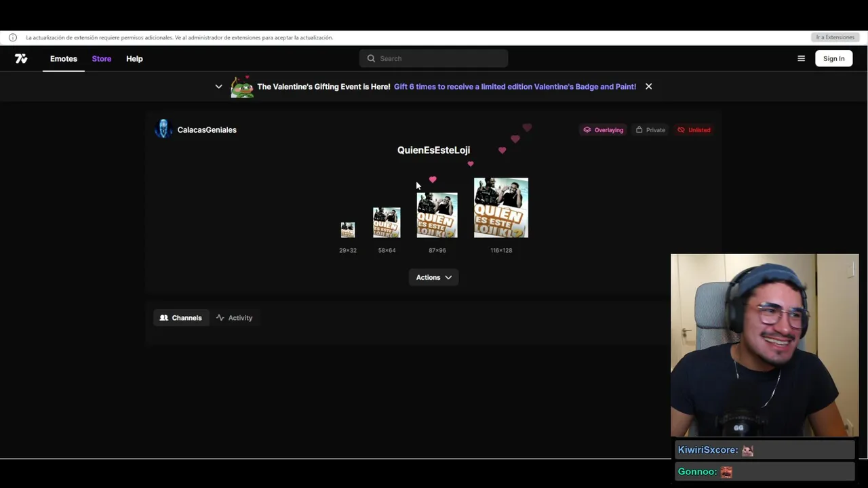Select the 87×96 emote preview
The image size is (868, 488).
coord(437,215)
